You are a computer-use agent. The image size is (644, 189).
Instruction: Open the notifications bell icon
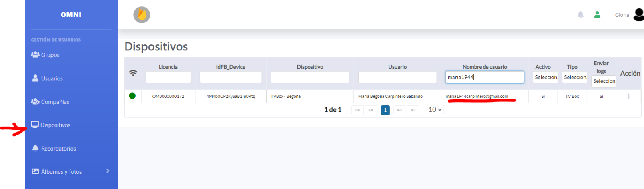click(580, 15)
